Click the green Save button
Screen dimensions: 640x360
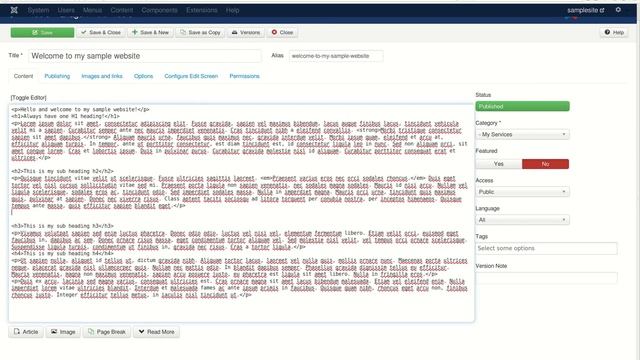(42, 33)
